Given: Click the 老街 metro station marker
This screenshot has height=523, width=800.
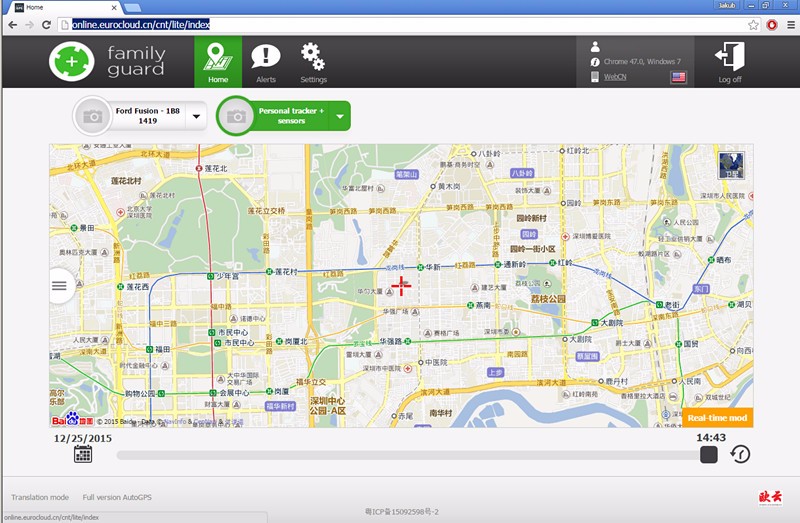Looking at the screenshot, I should pyautogui.click(x=659, y=305).
